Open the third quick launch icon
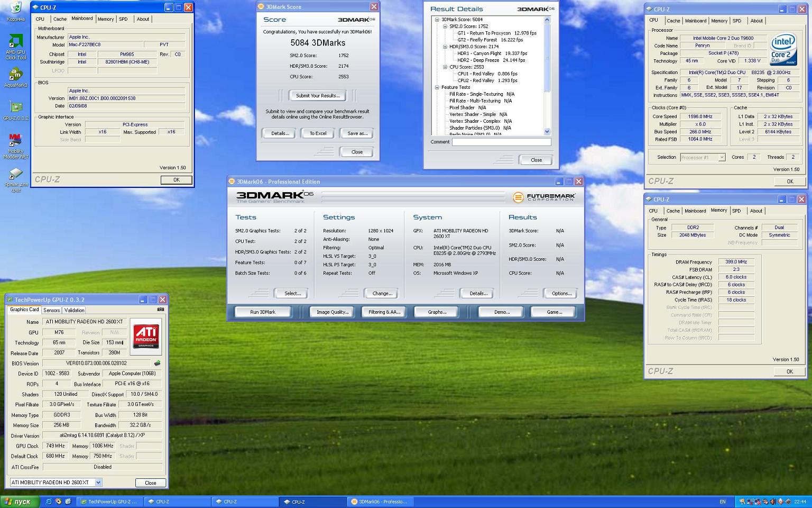Image resolution: width=812 pixels, height=508 pixels. pos(68,502)
